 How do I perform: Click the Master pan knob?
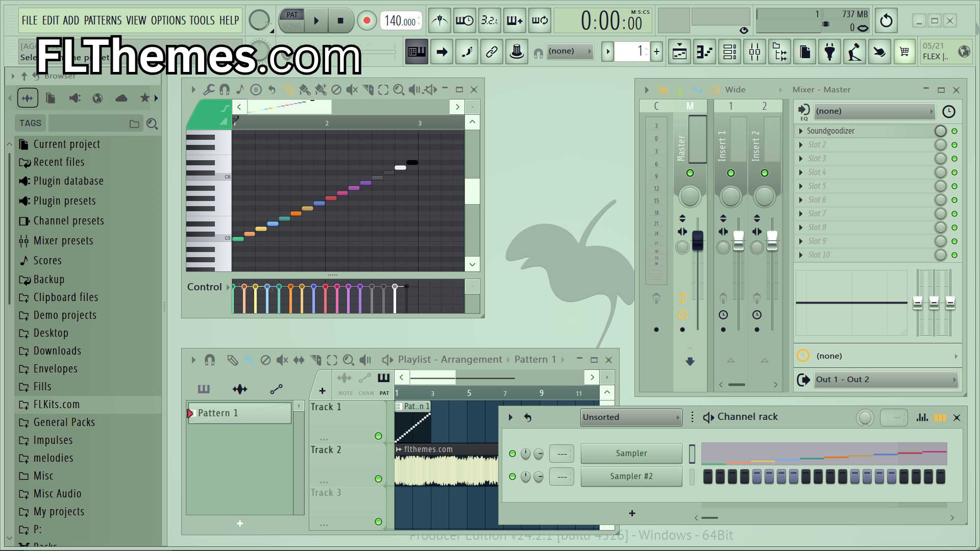(690, 196)
